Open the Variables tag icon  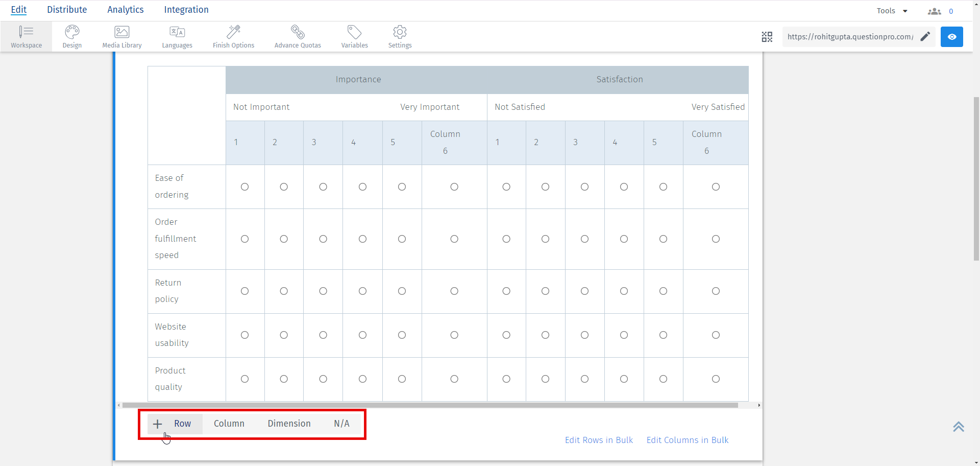click(354, 32)
